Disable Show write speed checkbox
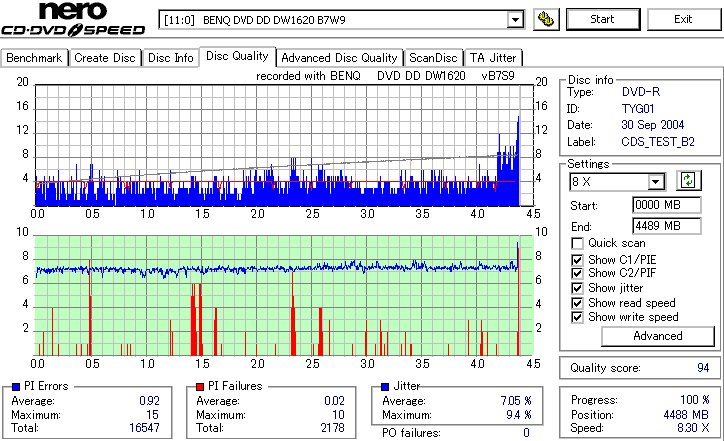 point(577,317)
